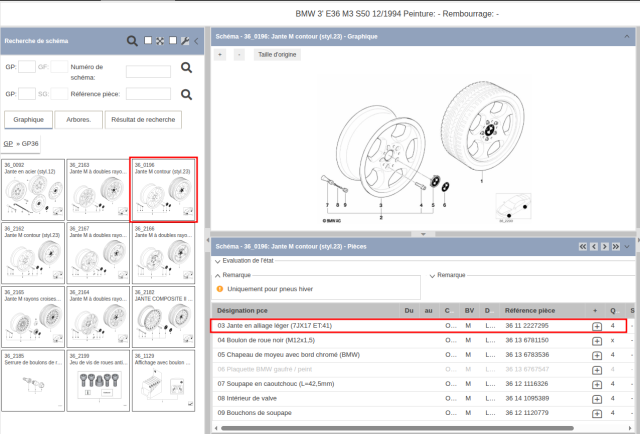This screenshot has width=640, height=434.
Task: Zoom in the diagram with plus button
Action: click(220, 54)
